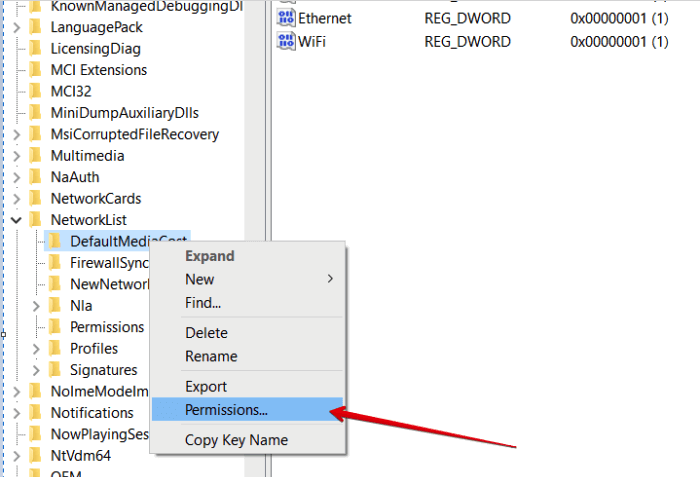700x477 pixels.
Task: Expand the LanguagePack key
Action: 17,27
